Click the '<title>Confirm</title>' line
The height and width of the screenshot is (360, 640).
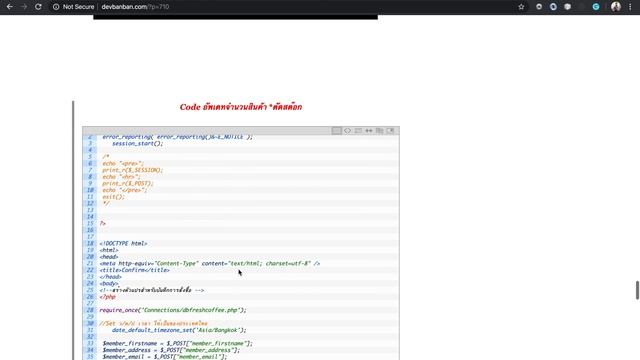pyautogui.click(x=134, y=270)
